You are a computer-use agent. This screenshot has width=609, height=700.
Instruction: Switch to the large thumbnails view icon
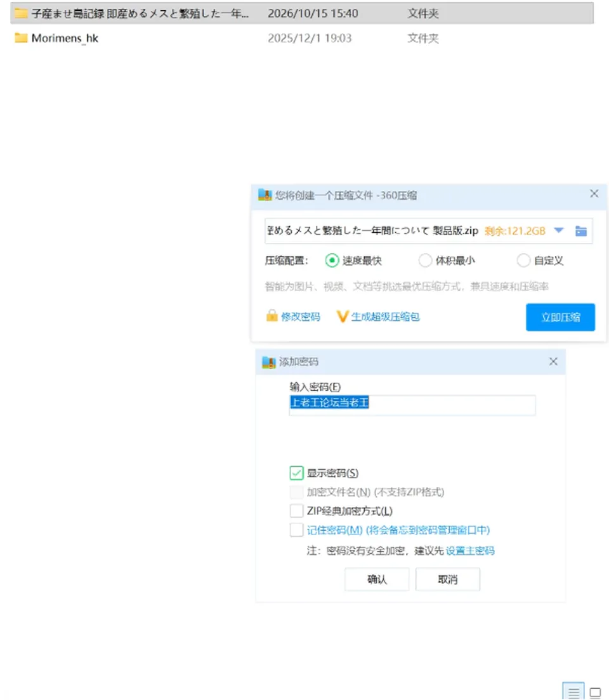coord(595,692)
